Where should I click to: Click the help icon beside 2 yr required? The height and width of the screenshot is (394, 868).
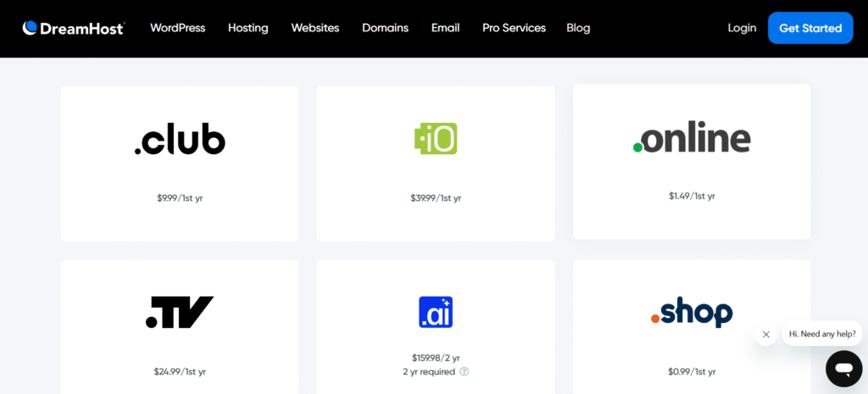click(x=465, y=371)
